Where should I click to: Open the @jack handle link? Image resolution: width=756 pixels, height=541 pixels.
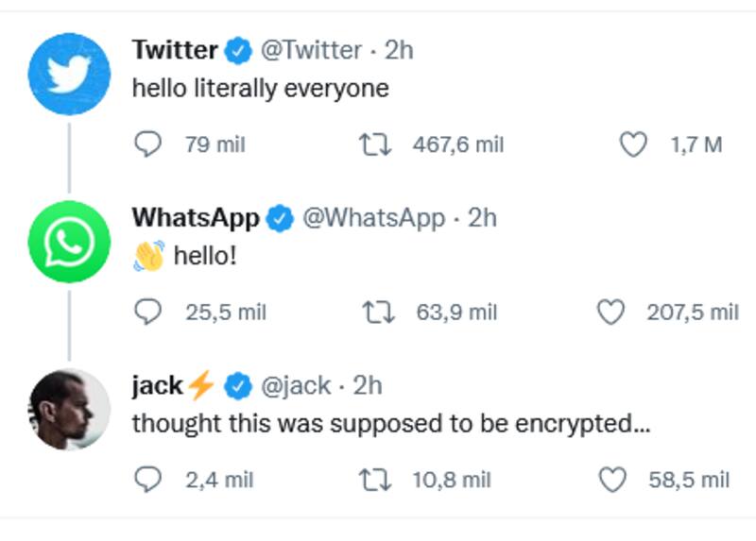295,385
